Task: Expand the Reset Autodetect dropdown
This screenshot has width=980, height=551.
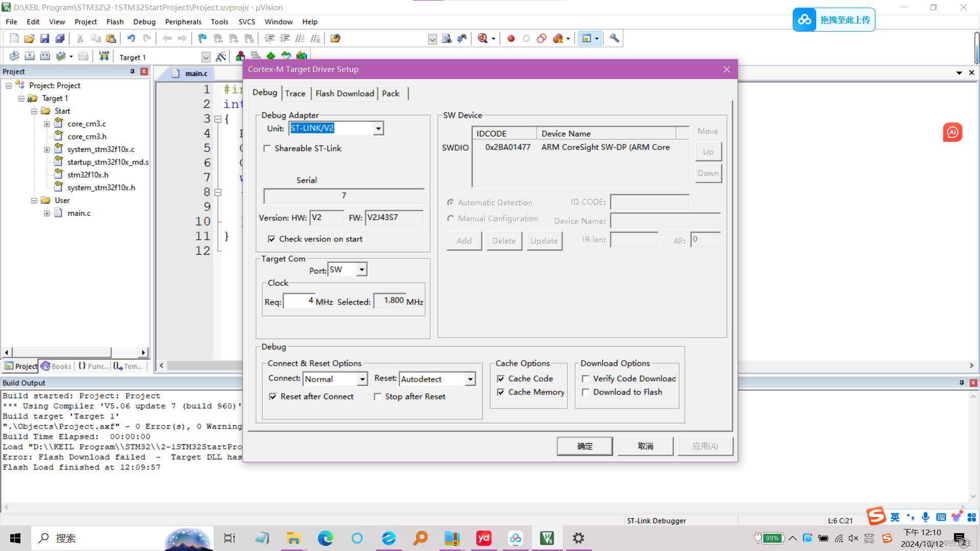Action: pyautogui.click(x=470, y=379)
